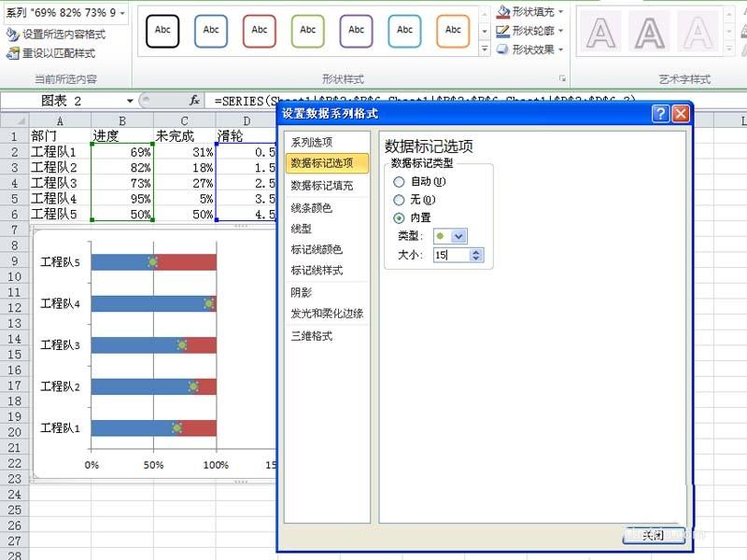
Task: Select the black-outlined Abc shape style
Action: 162,30
